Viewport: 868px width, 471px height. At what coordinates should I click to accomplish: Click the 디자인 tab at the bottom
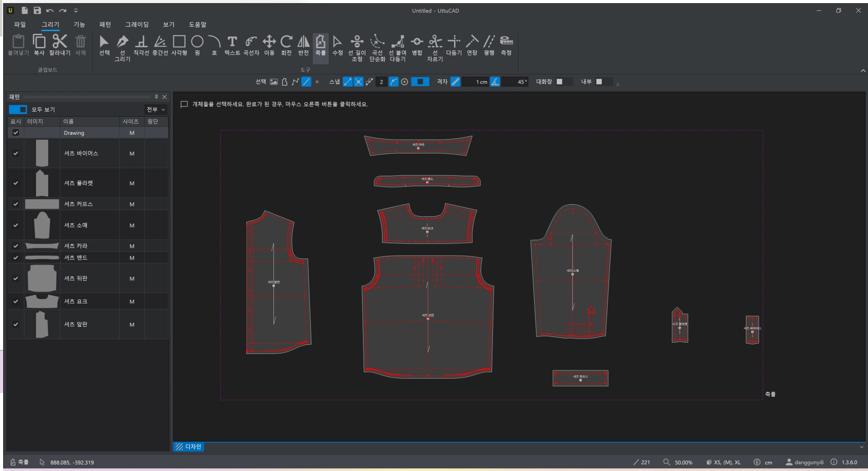(x=189, y=447)
